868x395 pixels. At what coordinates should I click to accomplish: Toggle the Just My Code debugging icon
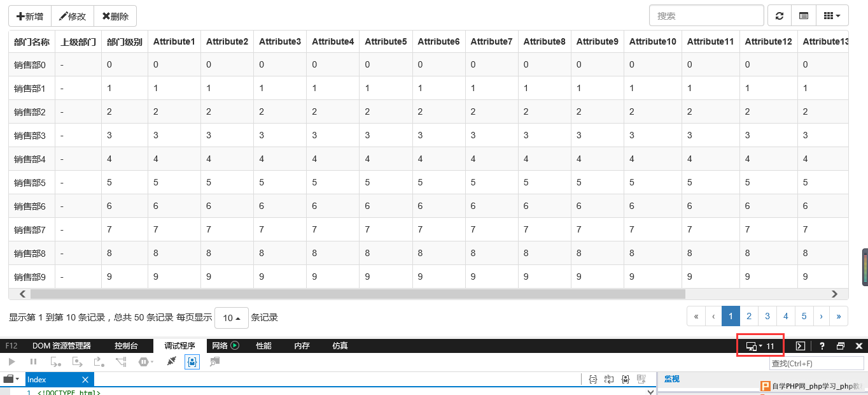[192, 362]
